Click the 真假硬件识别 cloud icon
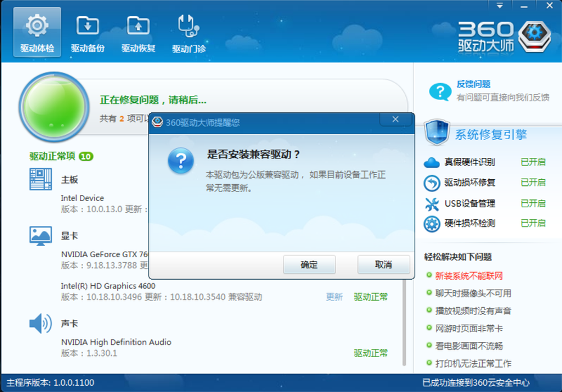 [432, 163]
